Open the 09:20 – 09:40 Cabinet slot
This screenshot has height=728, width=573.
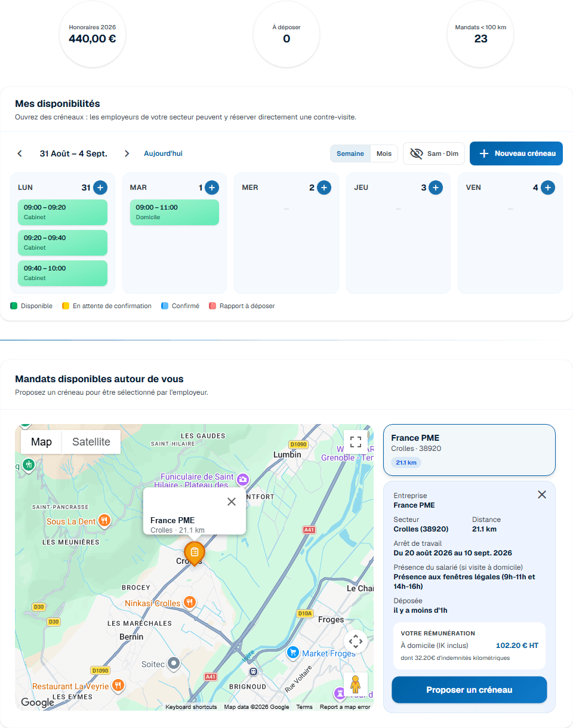click(63, 242)
